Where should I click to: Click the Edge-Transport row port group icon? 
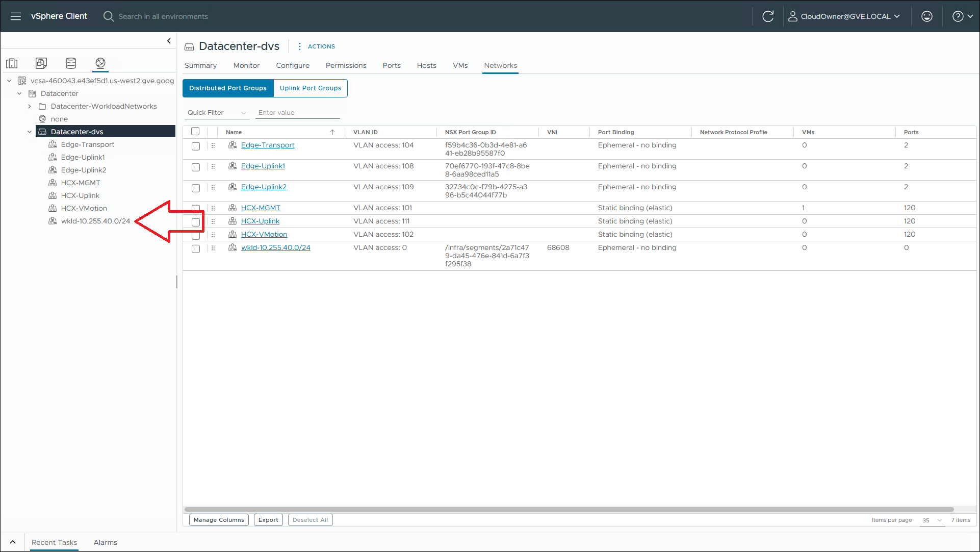(x=233, y=145)
